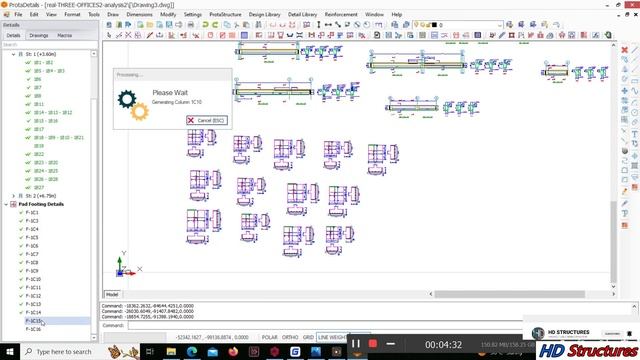Select beam 1B22 in the tree

pos(39,154)
